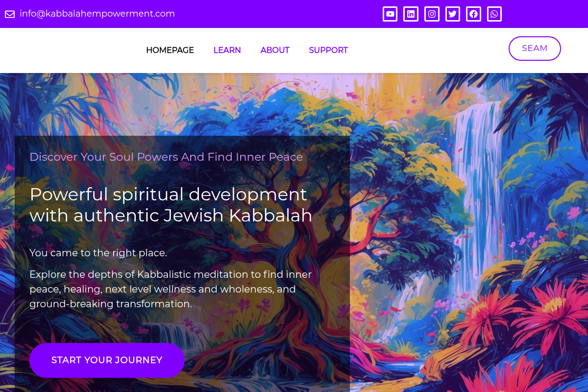Image resolution: width=588 pixels, height=392 pixels.
Task: Click the SEAM outlined button
Action: click(535, 49)
